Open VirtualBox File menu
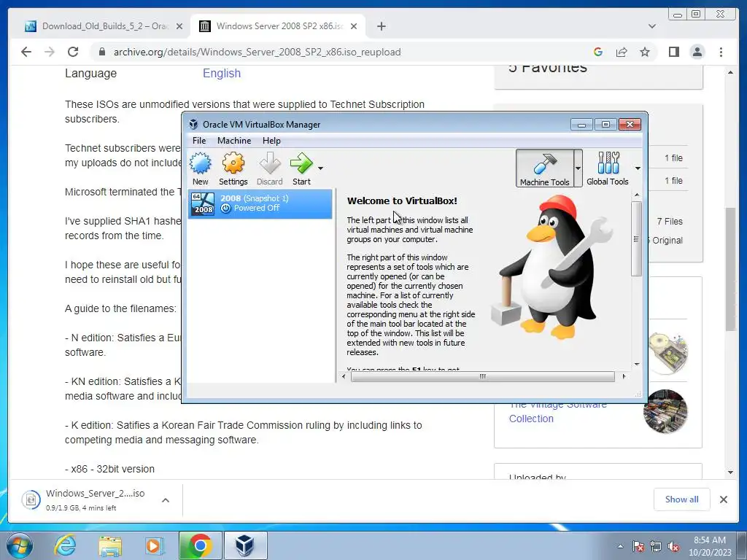 pyautogui.click(x=199, y=141)
